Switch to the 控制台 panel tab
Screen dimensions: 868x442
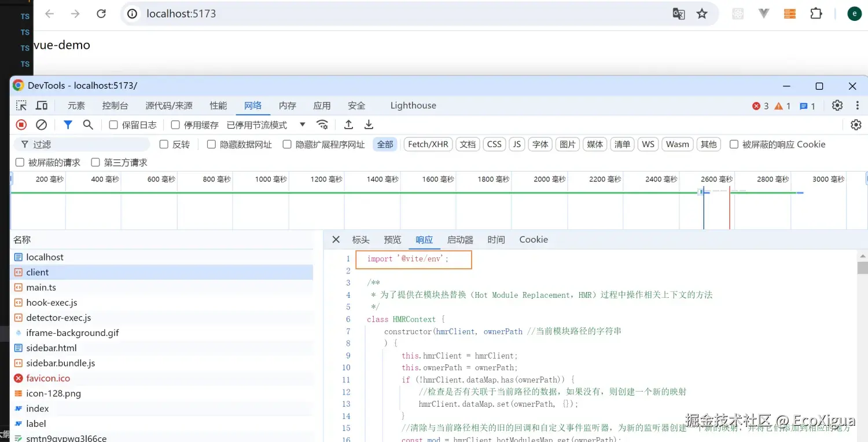point(115,105)
